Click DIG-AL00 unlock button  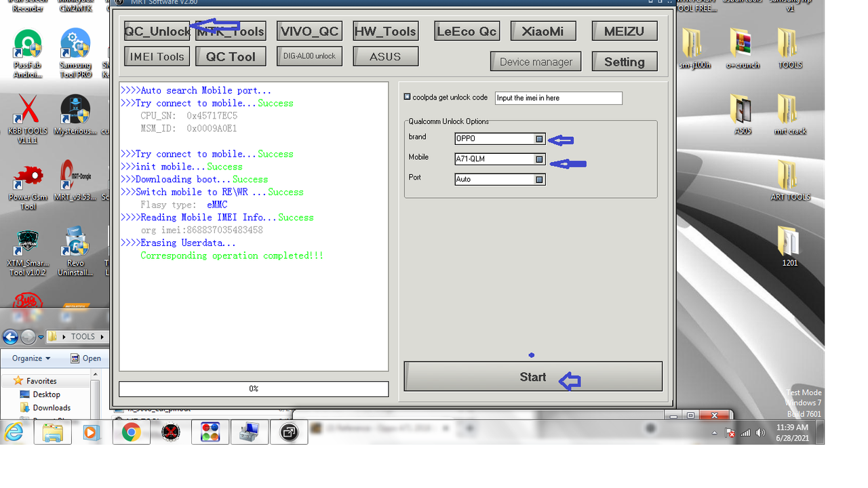[x=310, y=56]
